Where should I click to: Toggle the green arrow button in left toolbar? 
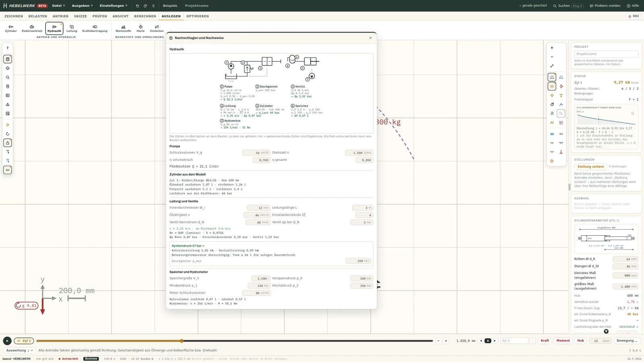(8, 170)
